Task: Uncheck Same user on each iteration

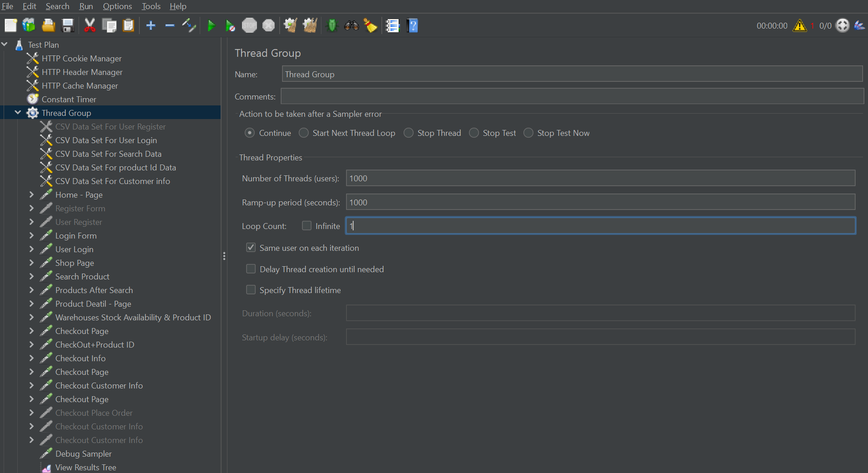Action: (x=251, y=248)
